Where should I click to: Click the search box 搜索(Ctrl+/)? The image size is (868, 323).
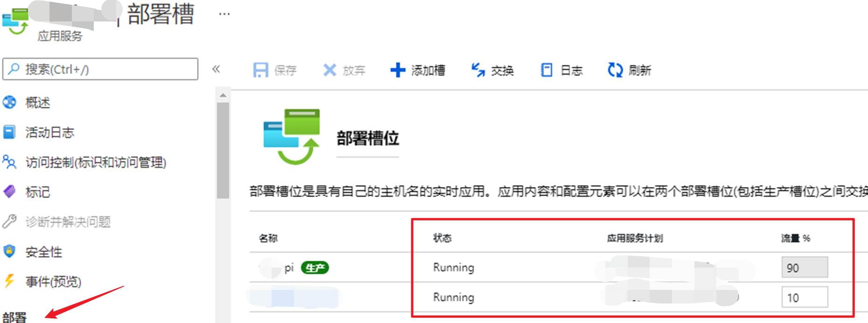click(x=100, y=69)
